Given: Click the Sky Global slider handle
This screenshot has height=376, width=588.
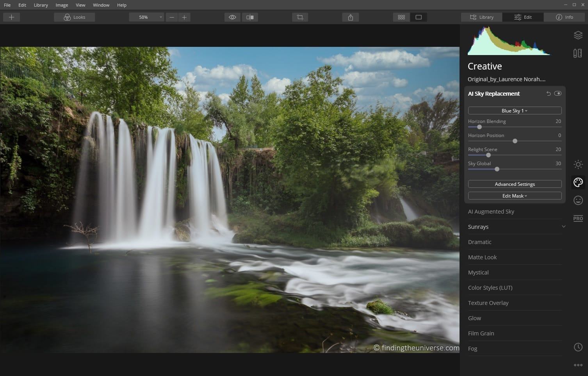Looking at the screenshot, I should coord(497,169).
